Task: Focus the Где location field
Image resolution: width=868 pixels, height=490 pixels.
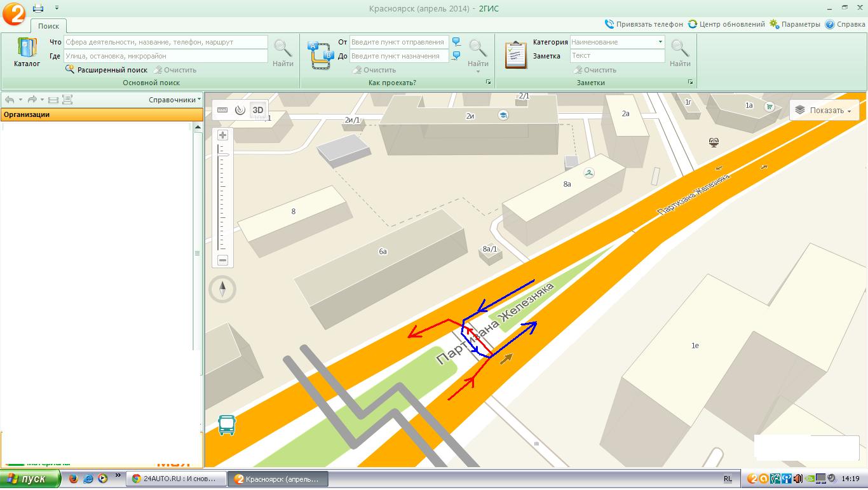Action: (166, 56)
